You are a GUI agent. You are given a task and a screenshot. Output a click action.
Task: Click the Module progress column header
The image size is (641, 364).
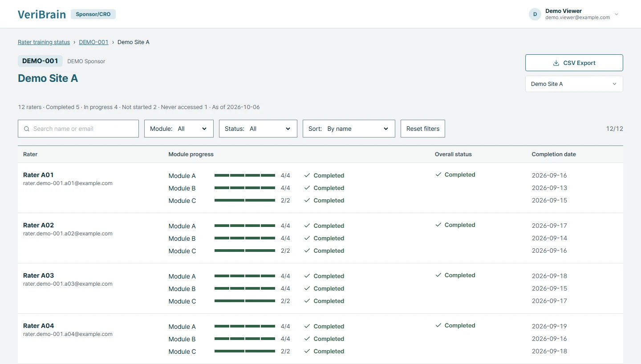click(191, 154)
